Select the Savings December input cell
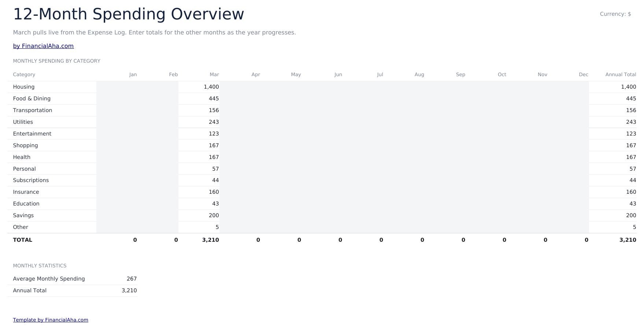 [x=568, y=215]
